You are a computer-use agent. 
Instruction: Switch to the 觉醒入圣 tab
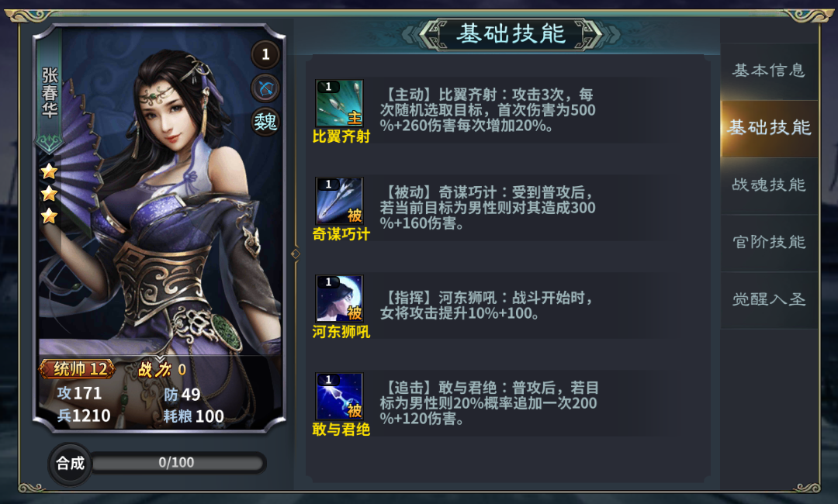pos(768,299)
